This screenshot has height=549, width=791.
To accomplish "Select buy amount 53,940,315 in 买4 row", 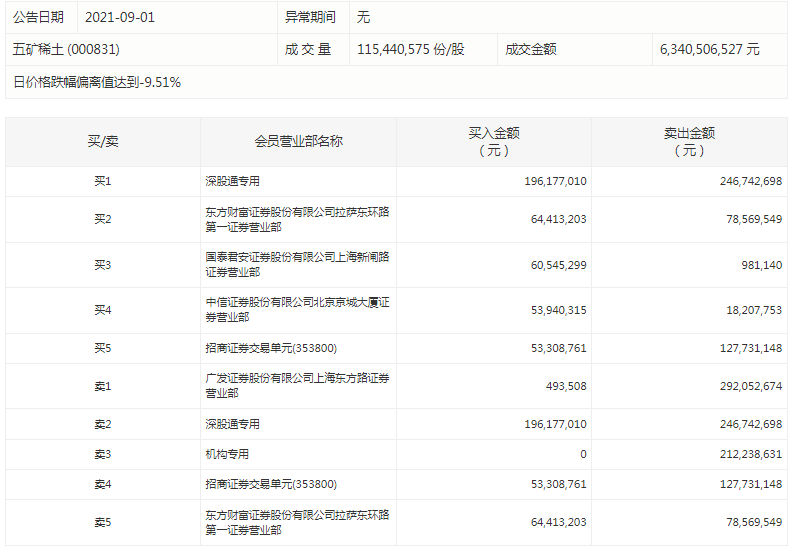I will pyautogui.click(x=555, y=310).
